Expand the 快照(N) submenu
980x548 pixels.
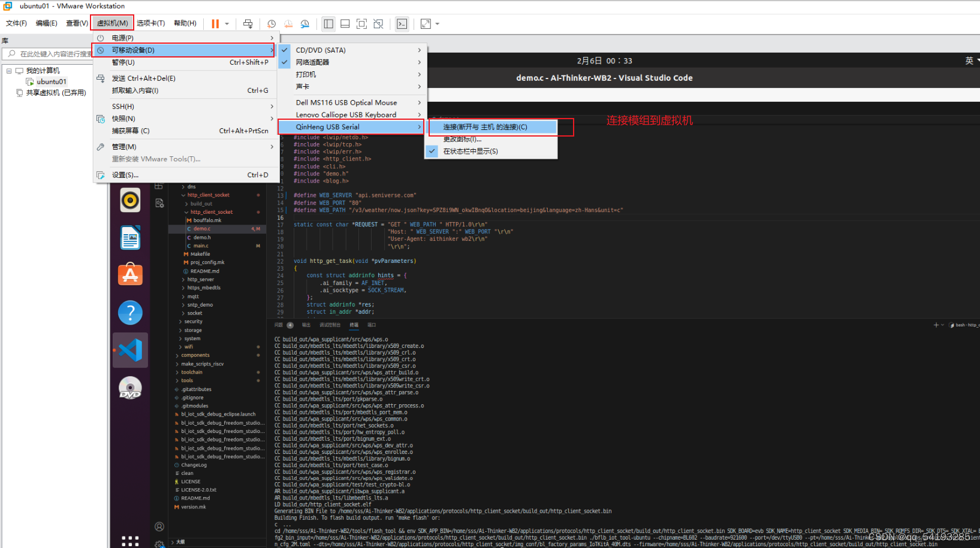tap(185, 119)
